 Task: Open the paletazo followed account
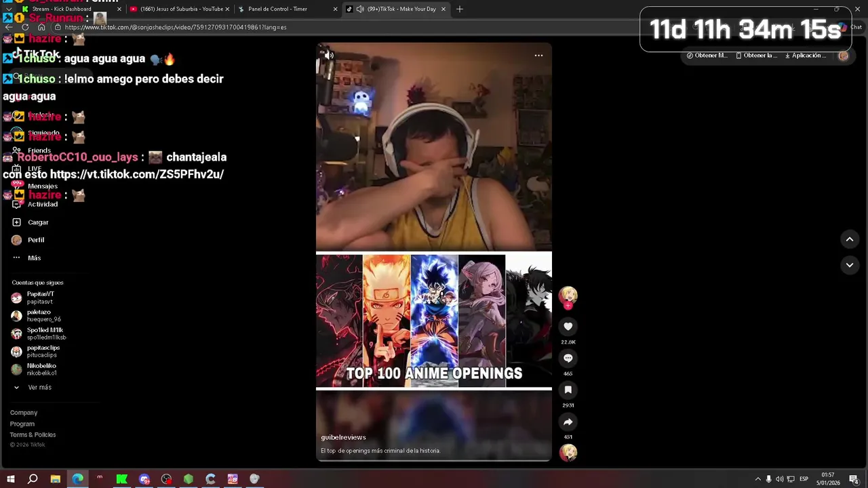pos(36,316)
